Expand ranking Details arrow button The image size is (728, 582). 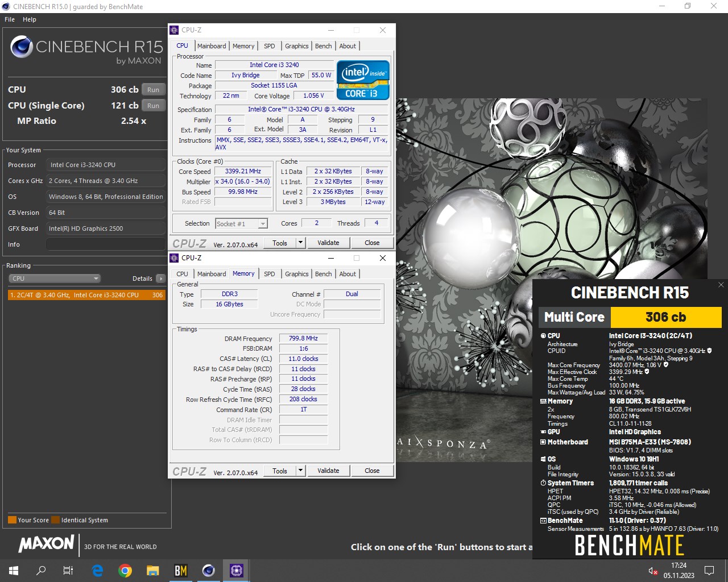pos(161,278)
